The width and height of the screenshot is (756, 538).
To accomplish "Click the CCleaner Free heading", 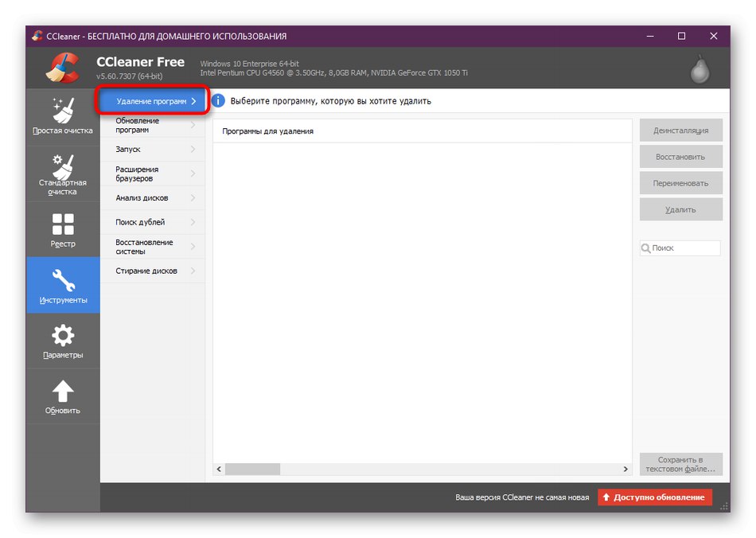I will pos(140,62).
